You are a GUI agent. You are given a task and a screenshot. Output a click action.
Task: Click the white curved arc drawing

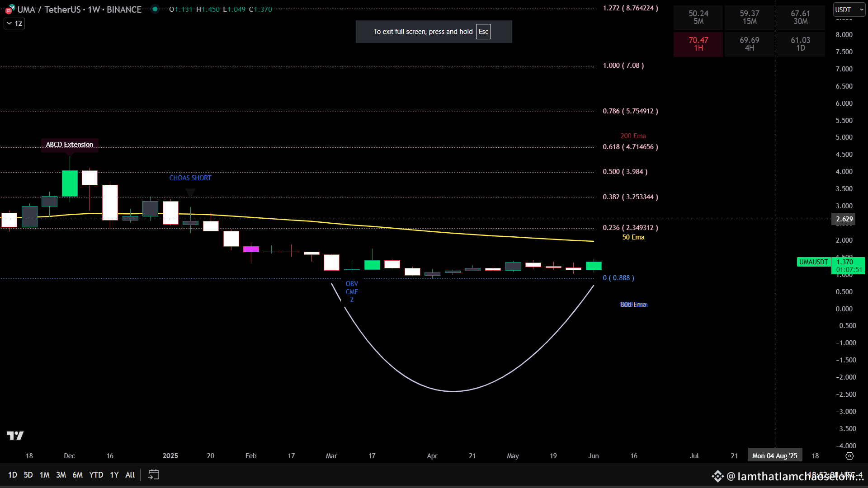pos(453,391)
